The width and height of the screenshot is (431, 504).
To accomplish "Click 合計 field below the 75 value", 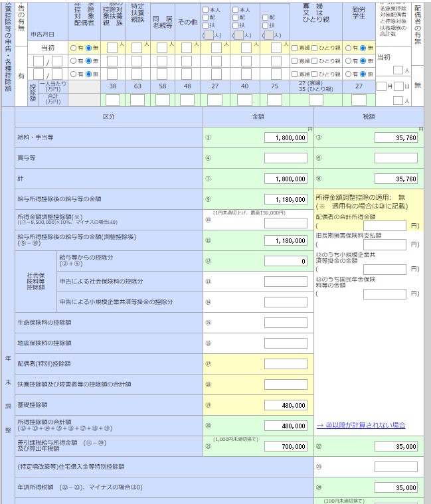I will point(274,100).
